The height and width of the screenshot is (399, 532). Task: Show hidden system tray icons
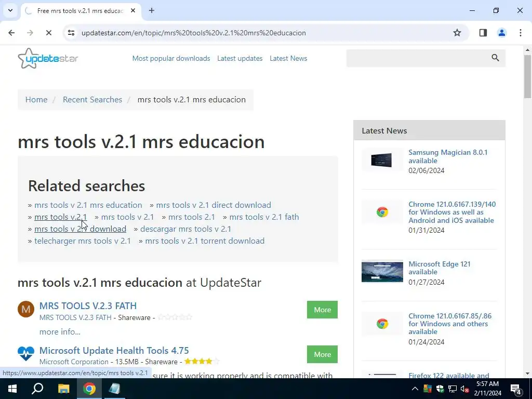pos(415,389)
